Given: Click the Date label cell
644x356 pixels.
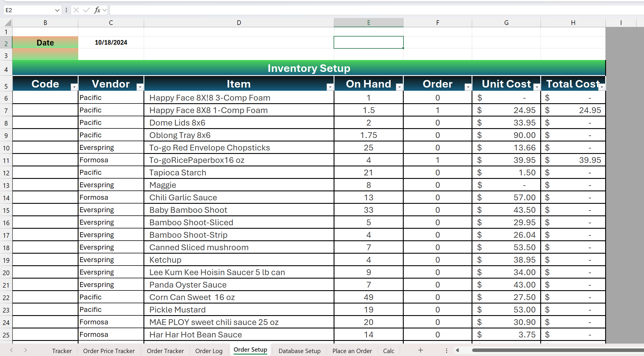Looking at the screenshot, I should coord(45,42).
